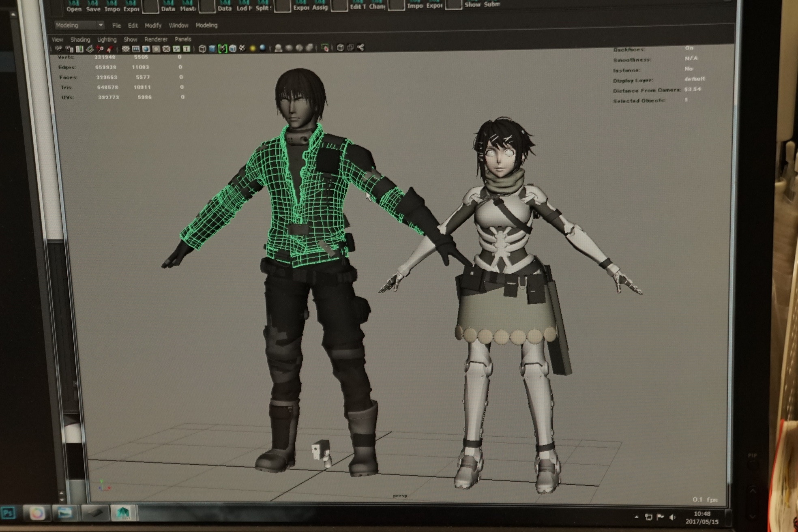Toggle the safe title T icon
This screenshot has width=798, height=532.
pyautogui.click(x=187, y=49)
